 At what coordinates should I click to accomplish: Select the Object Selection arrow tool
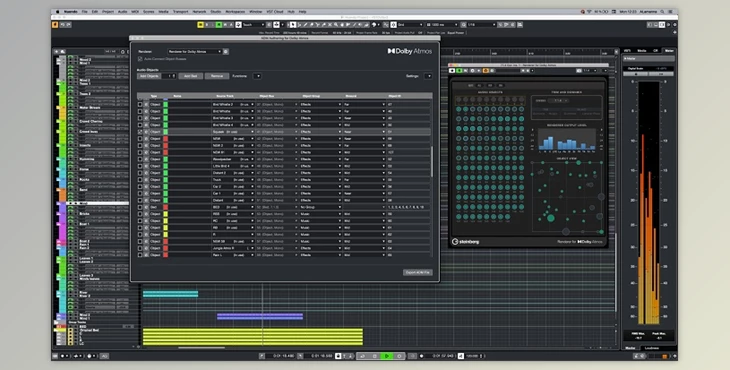pyautogui.click(x=293, y=25)
